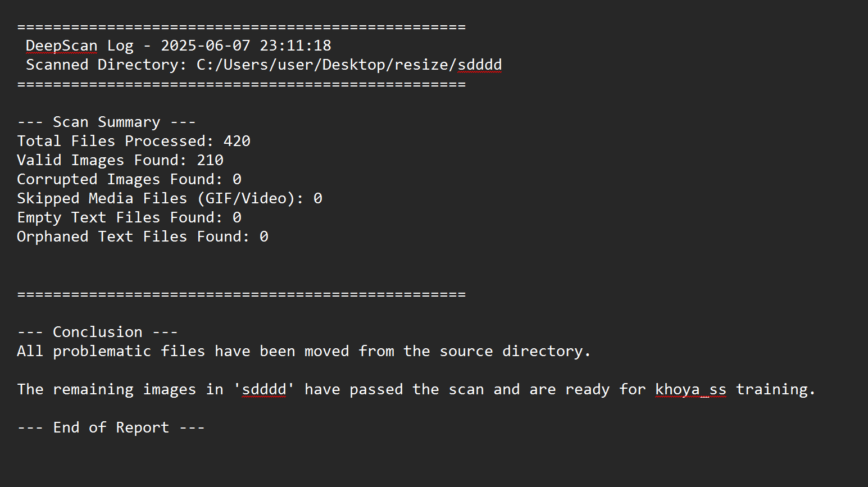Click the word 'training' at the sentence end
The image size is (868, 487).
(x=771, y=389)
